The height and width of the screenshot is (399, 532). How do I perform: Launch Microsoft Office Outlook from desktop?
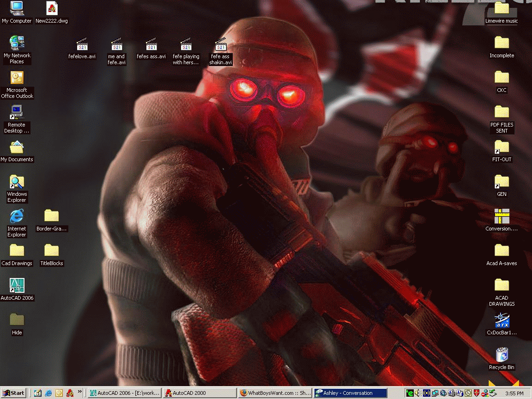(17, 78)
